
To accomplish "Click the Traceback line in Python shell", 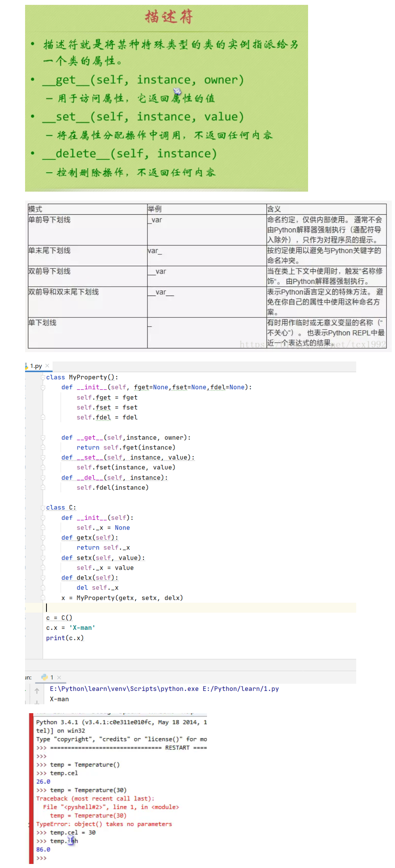I will [x=95, y=798].
